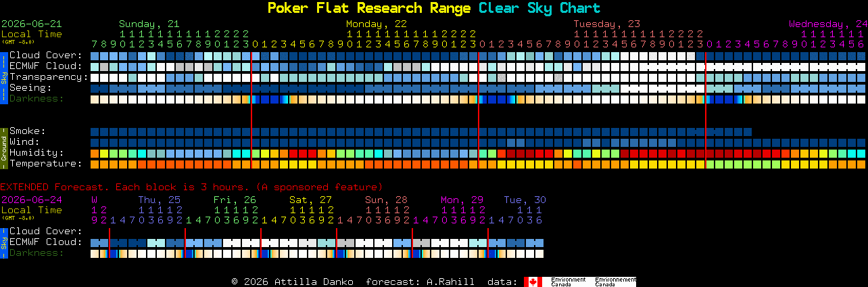Click the 2026-06-24 date in extended forecast
Viewport: 868px width, 287px height.
pyautogui.click(x=32, y=200)
